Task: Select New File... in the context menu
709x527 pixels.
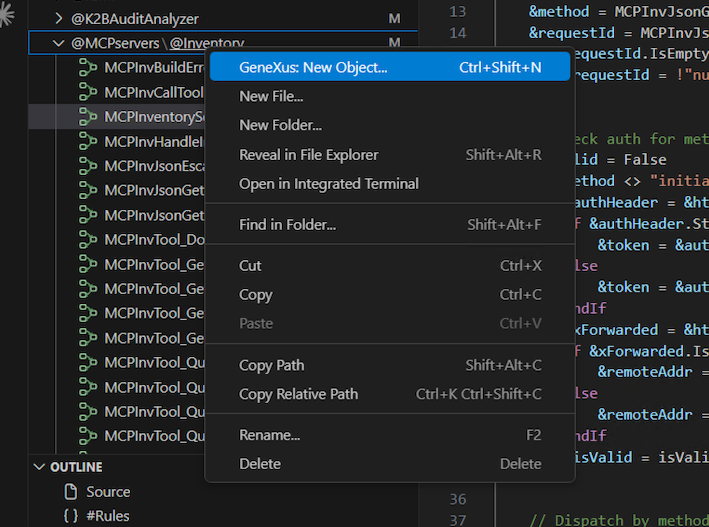Action: [271, 96]
